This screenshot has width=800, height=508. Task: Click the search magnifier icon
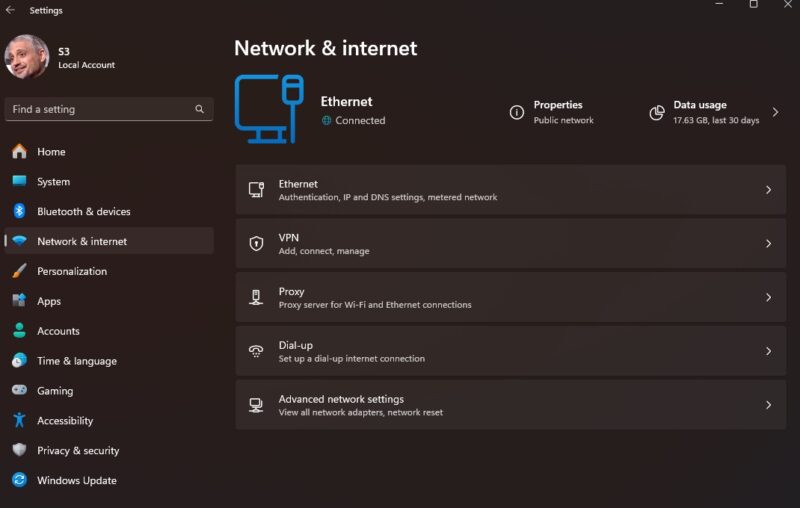[200, 109]
